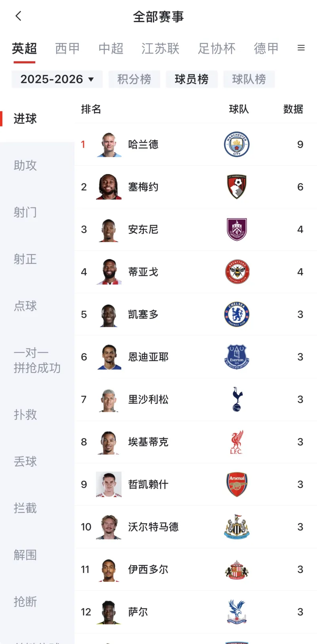This screenshot has width=317, height=644.
Task: Select the 中超 league tab
Action: (x=111, y=48)
